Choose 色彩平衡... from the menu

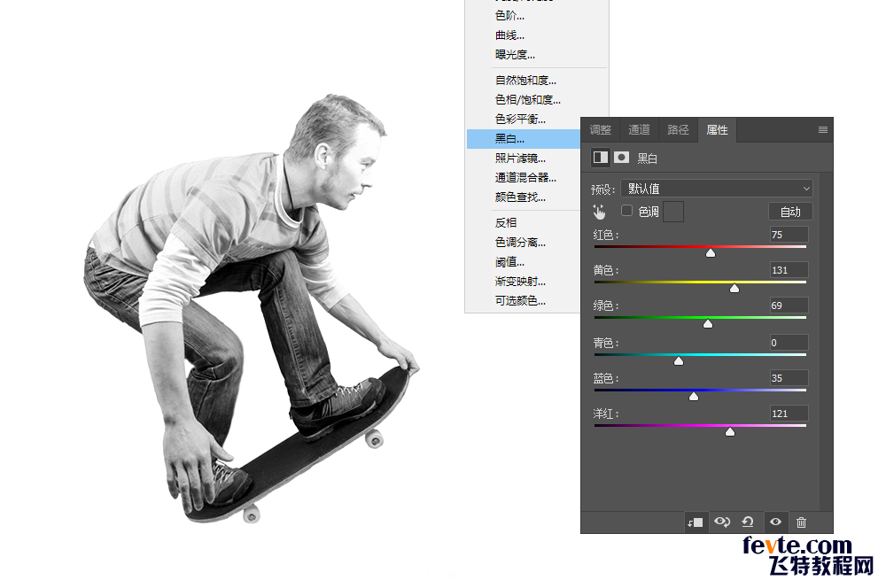pyautogui.click(x=524, y=120)
